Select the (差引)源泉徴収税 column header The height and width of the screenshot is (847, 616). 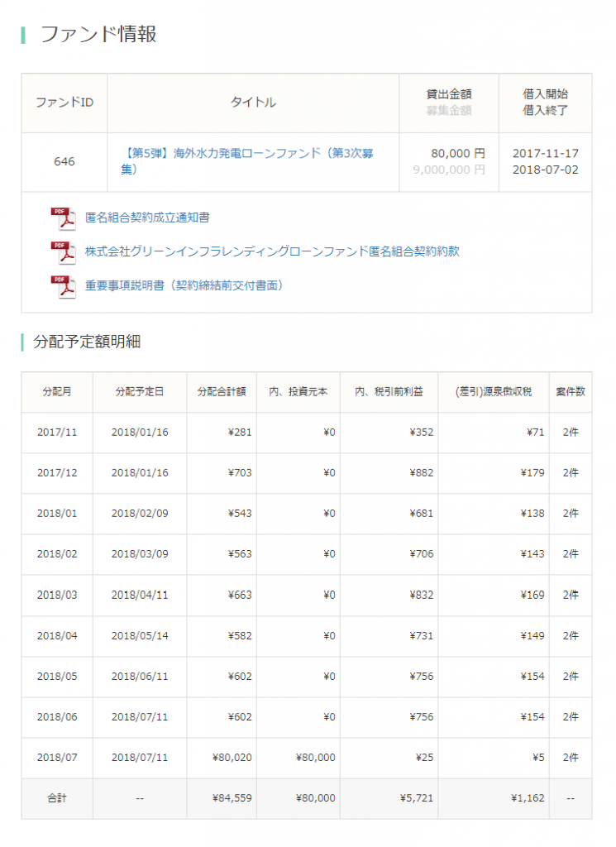tap(493, 392)
